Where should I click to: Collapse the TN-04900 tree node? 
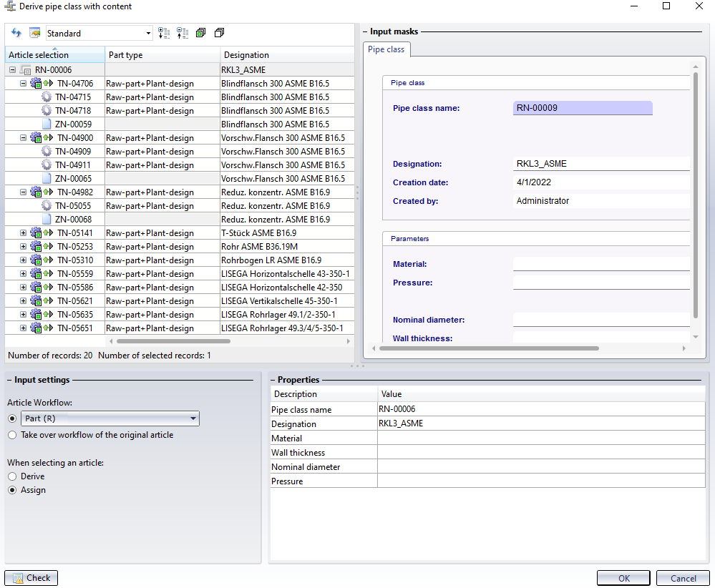pos(23,138)
